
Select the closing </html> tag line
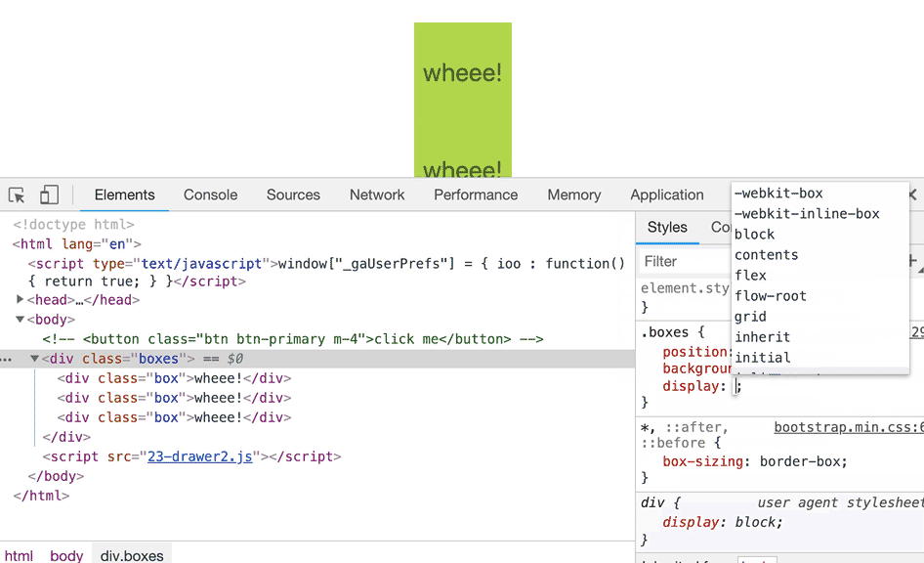click(41, 496)
